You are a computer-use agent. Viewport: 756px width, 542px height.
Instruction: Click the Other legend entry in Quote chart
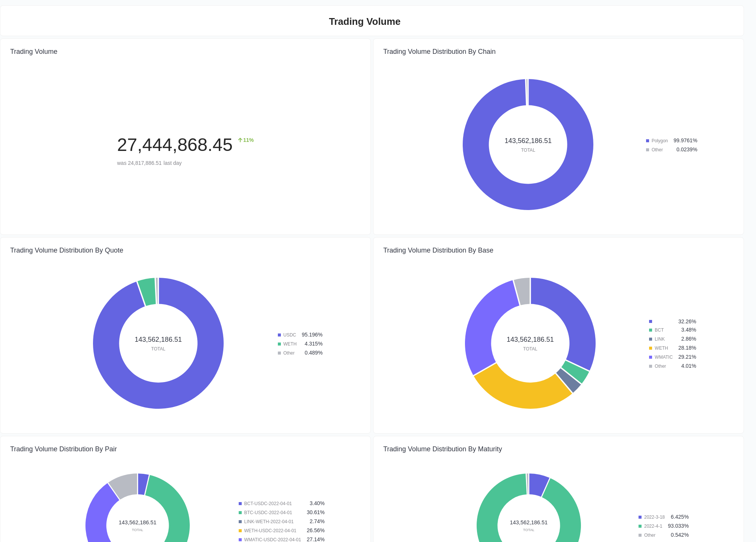[288, 353]
